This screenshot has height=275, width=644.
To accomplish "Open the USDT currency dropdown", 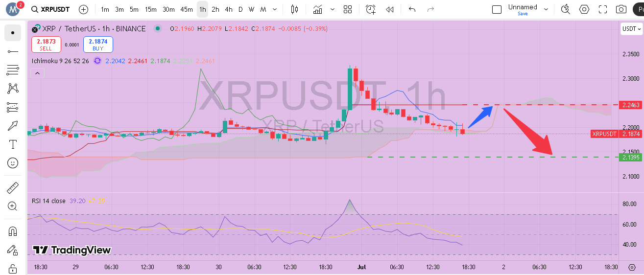I will [631, 29].
